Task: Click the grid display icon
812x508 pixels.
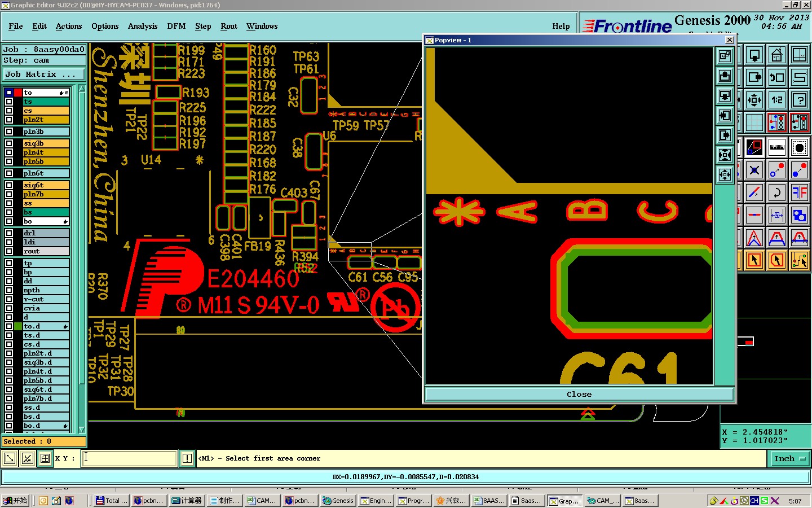Action: pyautogui.click(x=754, y=122)
